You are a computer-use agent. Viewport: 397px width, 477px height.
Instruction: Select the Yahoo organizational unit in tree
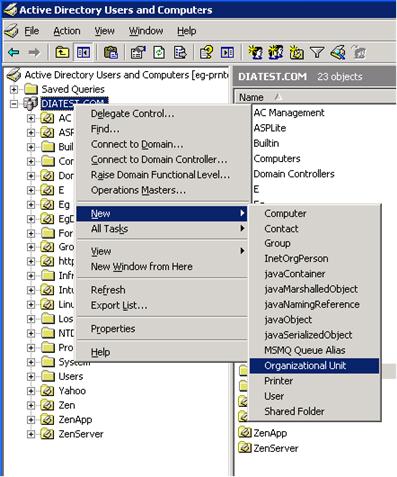click(x=72, y=391)
